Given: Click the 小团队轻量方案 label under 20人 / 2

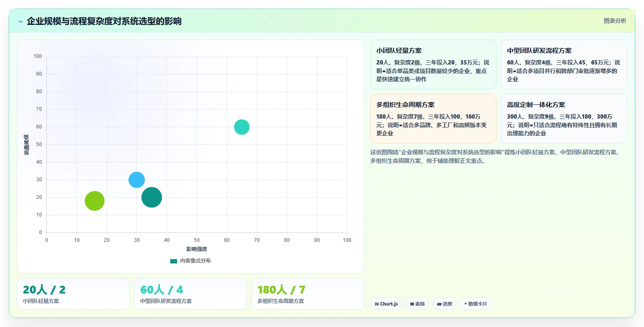Looking at the screenshot, I should pos(41,301).
